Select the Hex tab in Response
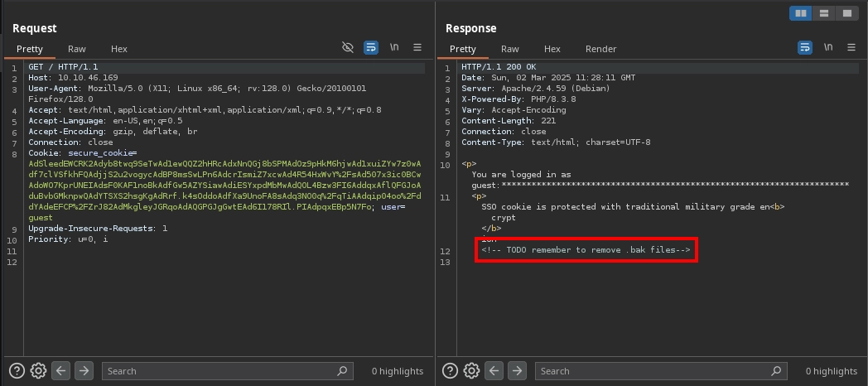 point(552,49)
